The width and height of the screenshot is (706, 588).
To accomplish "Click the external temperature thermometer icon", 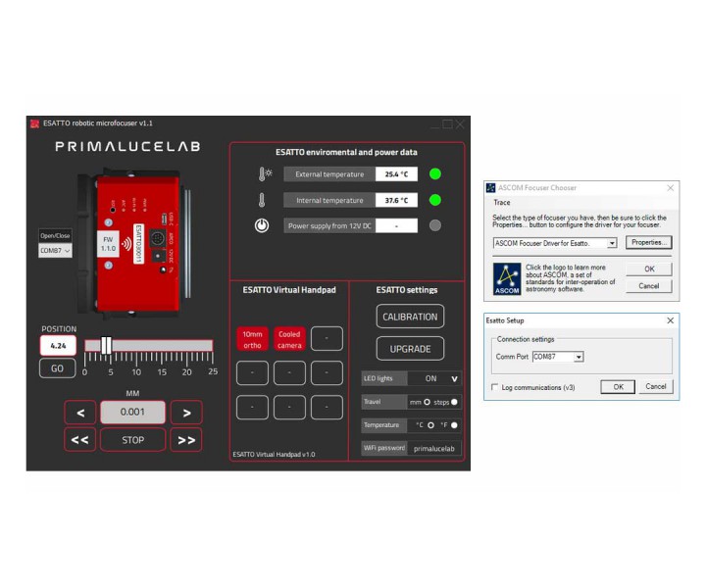I will [262, 174].
